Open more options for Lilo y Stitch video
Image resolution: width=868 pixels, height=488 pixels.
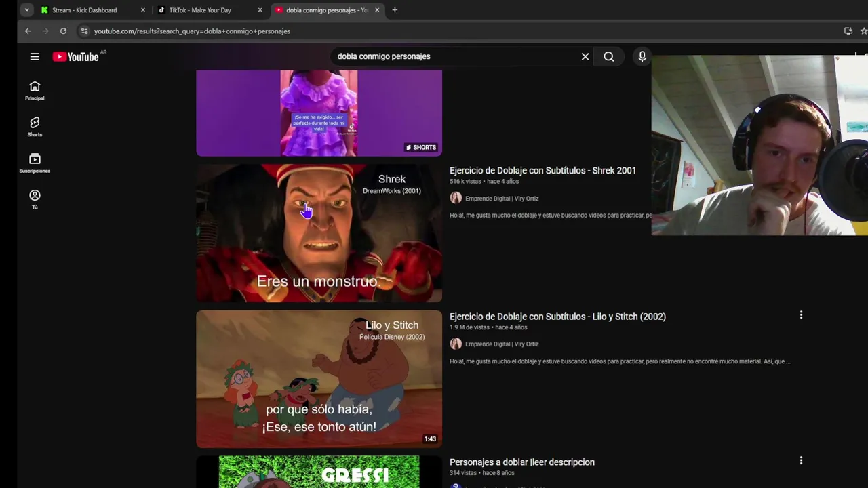[801, 315]
